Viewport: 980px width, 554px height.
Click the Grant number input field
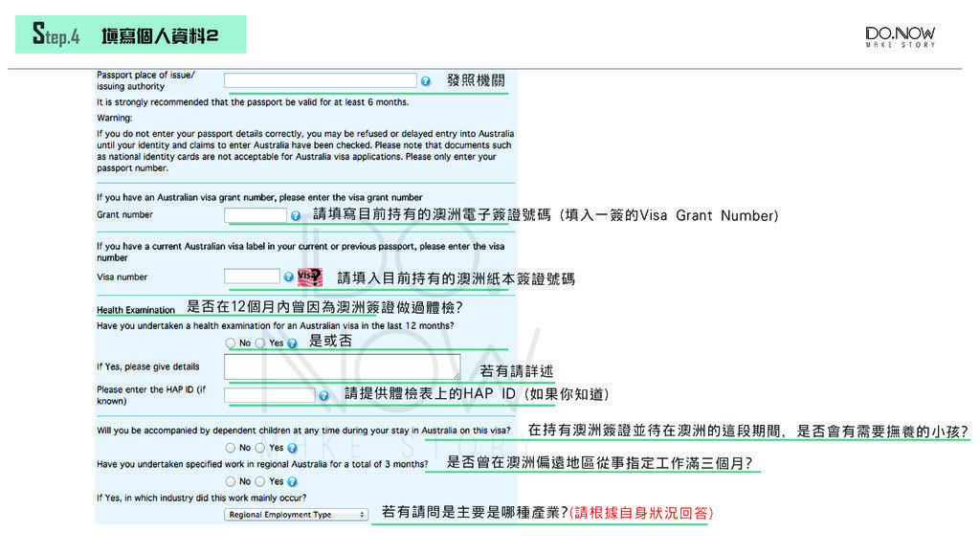coord(256,215)
